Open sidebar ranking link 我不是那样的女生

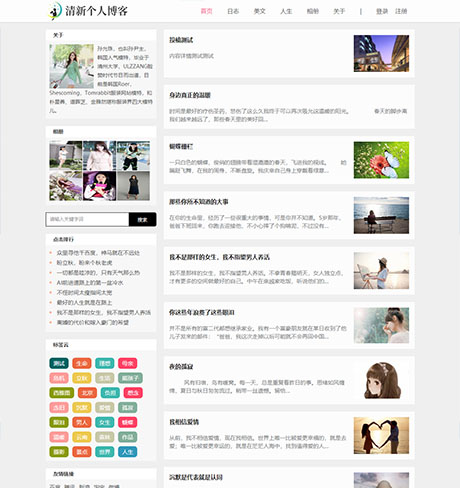(104, 313)
